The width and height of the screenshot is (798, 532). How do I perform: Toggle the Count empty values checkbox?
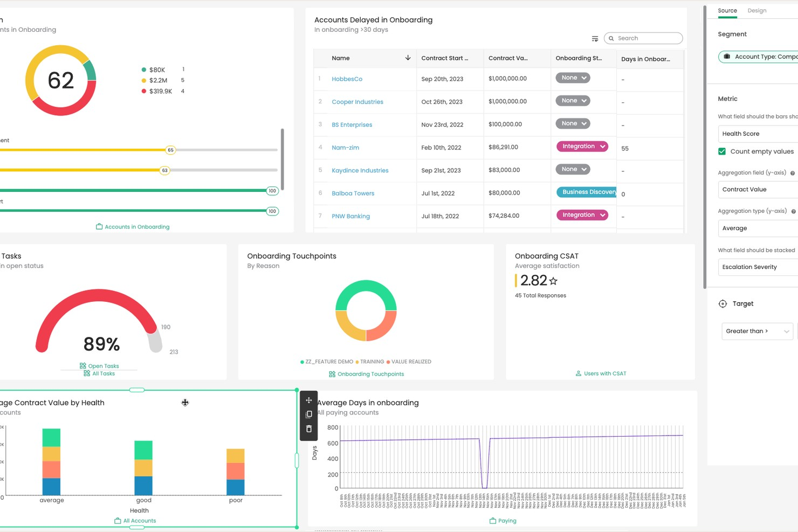[722, 151]
